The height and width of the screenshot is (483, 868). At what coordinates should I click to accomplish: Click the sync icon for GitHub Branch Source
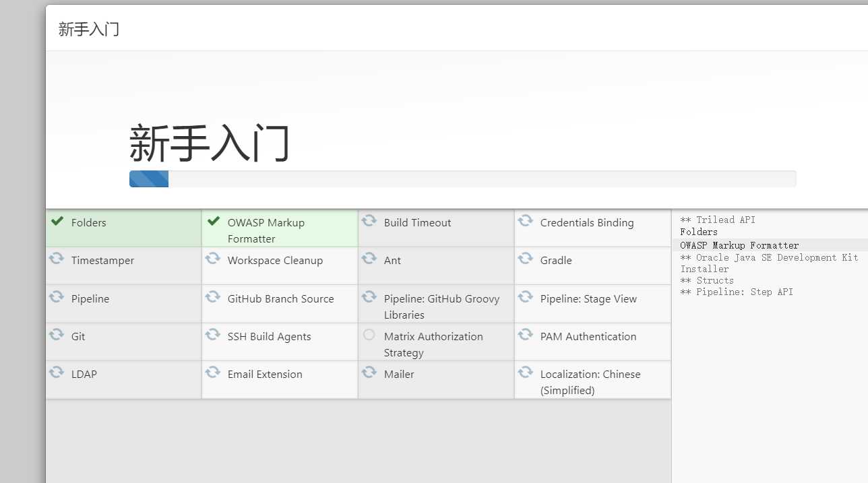(212, 296)
